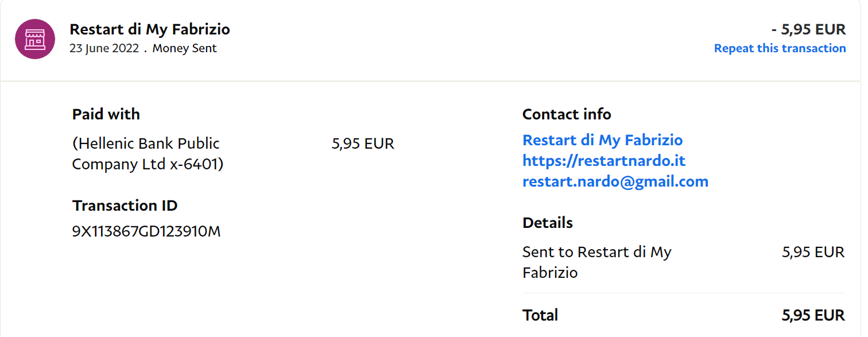Click the 5,95 EUR amount beside Hellenic Bank

pos(363,144)
